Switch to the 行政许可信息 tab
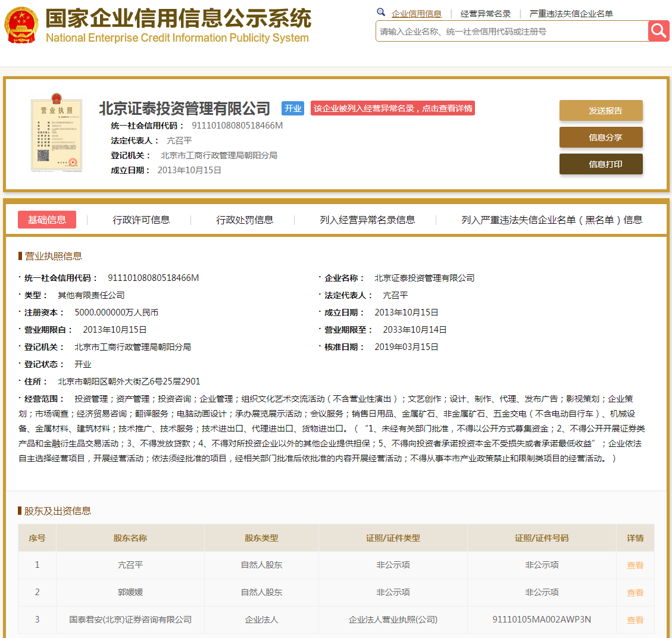672x638 pixels. (141, 220)
